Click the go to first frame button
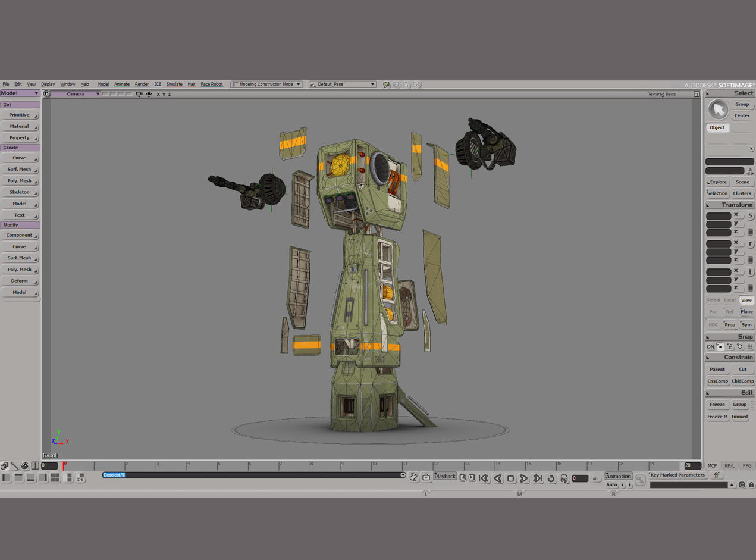The image size is (756, 560). [x=484, y=478]
